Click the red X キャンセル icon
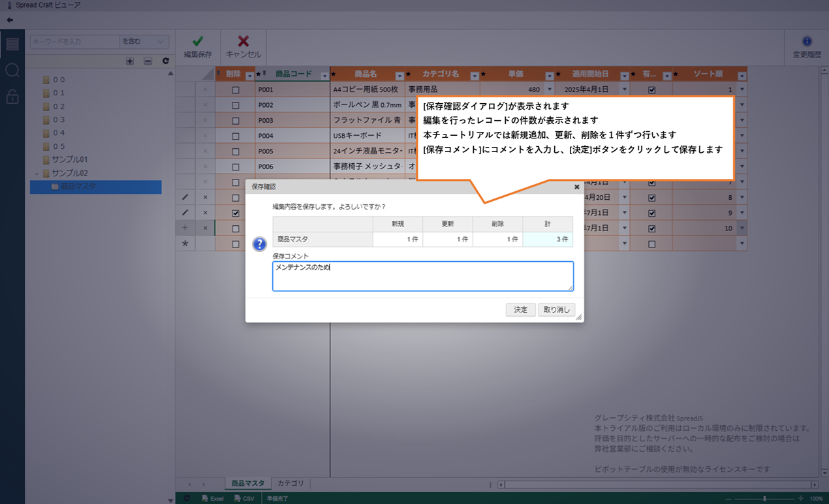 pos(243,42)
